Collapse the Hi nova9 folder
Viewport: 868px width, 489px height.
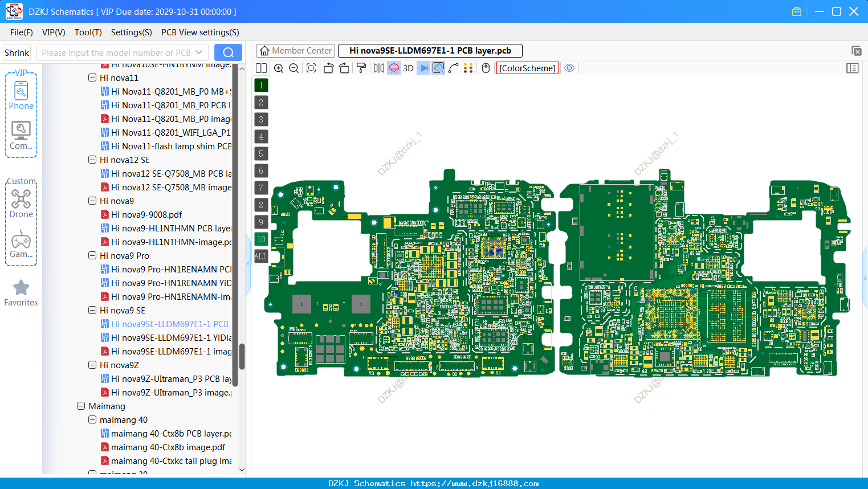coord(92,201)
